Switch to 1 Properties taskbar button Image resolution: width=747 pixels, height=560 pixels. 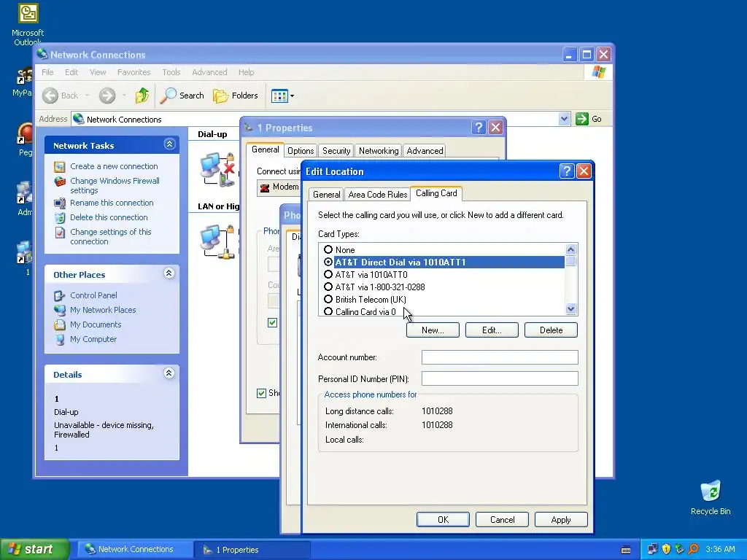[x=252, y=550]
